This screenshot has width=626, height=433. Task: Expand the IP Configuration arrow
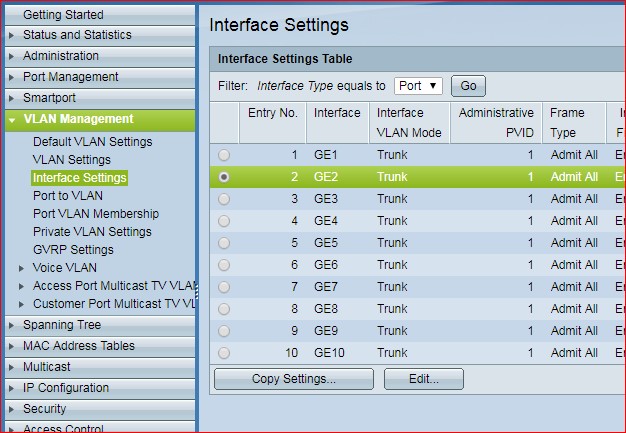pos(12,388)
